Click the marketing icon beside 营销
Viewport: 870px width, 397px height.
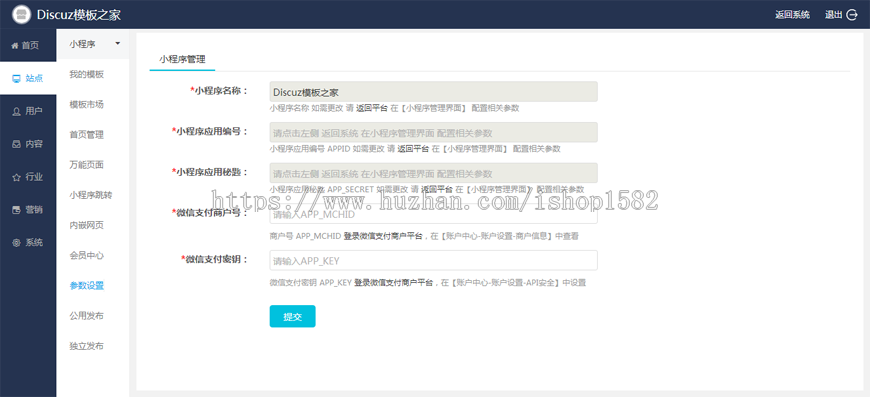pyautogui.click(x=16, y=210)
